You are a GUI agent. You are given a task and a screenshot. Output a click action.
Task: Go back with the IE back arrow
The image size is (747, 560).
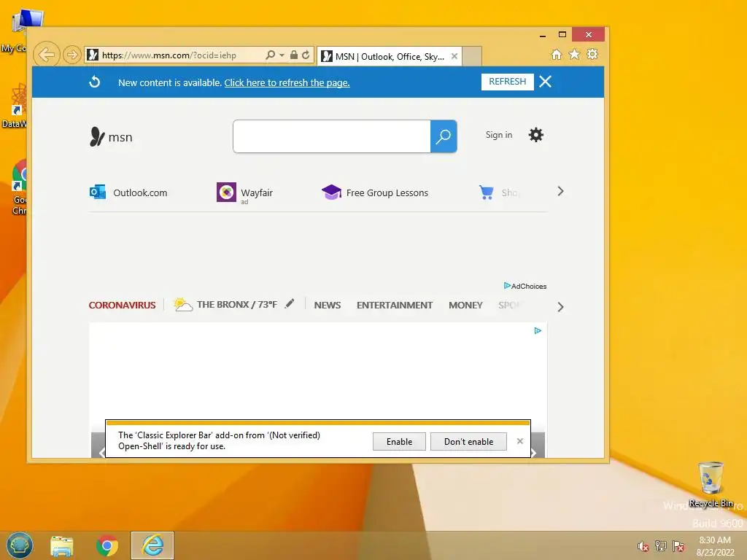46,55
